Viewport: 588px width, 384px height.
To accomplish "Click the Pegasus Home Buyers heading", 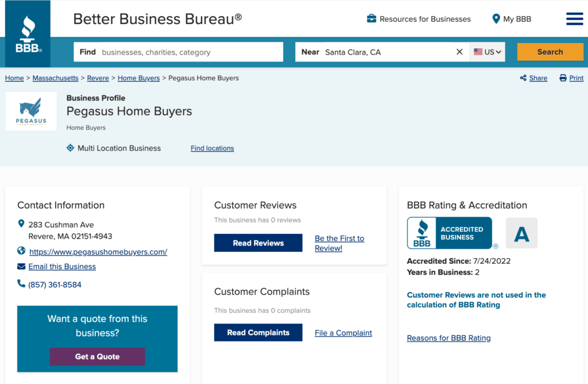I will (129, 111).
